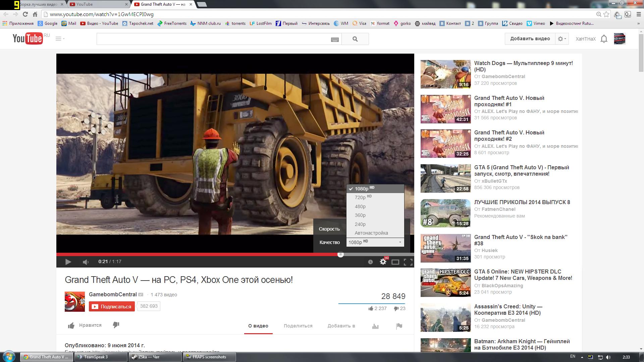Click the YouTube search magnifier button

tap(355, 39)
